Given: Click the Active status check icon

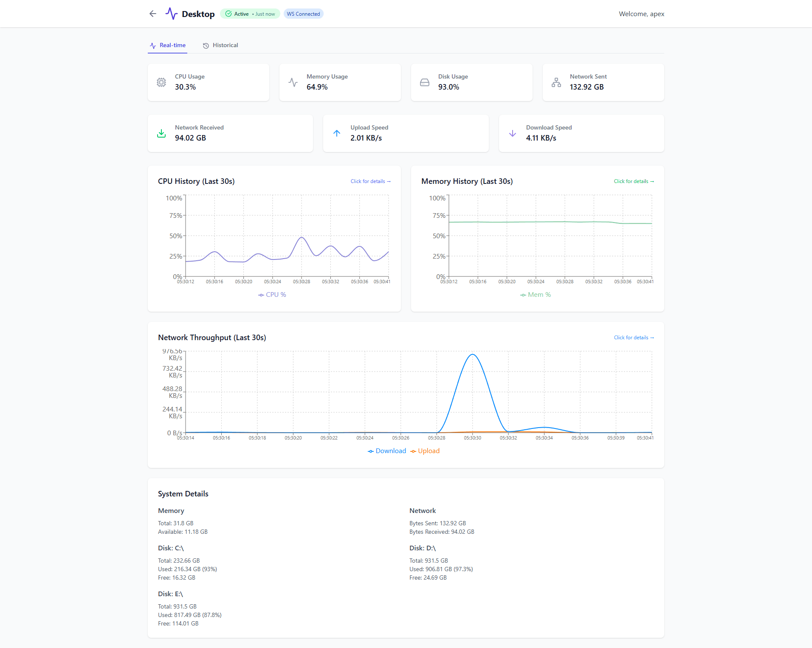Looking at the screenshot, I should 228,14.
